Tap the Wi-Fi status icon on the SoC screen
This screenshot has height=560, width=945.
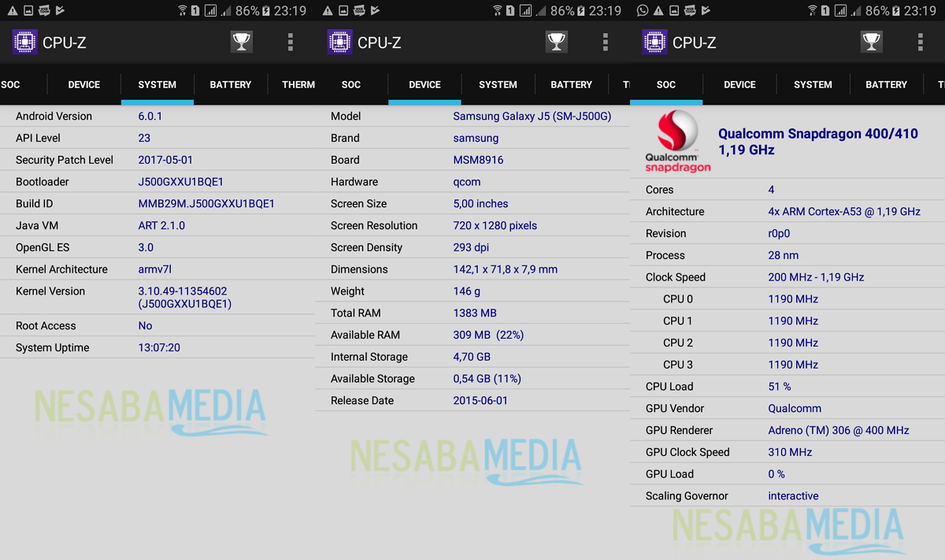(x=813, y=10)
